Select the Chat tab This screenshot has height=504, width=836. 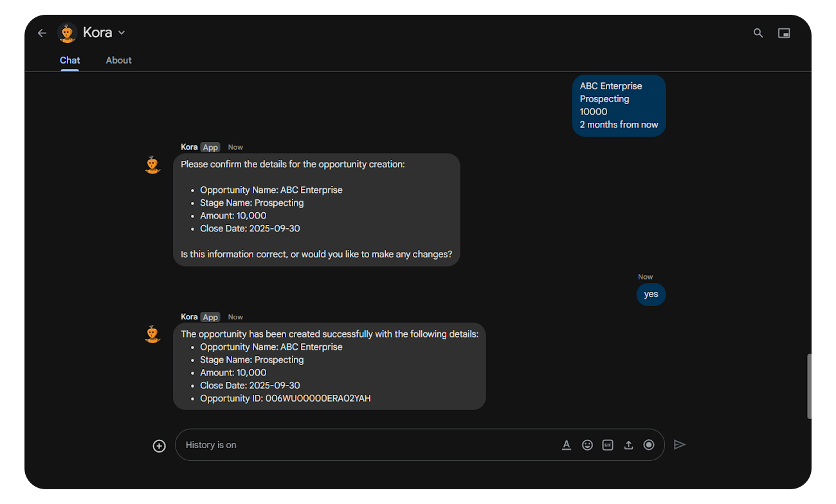pyautogui.click(x=70, y=60)
